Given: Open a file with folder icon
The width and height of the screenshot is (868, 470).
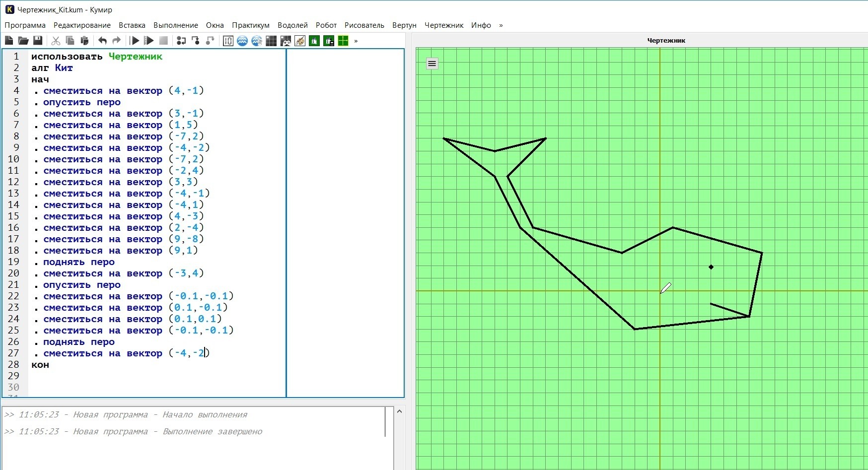Looking at the screenshot, I should pyautogui.click(x=23, y=41).
